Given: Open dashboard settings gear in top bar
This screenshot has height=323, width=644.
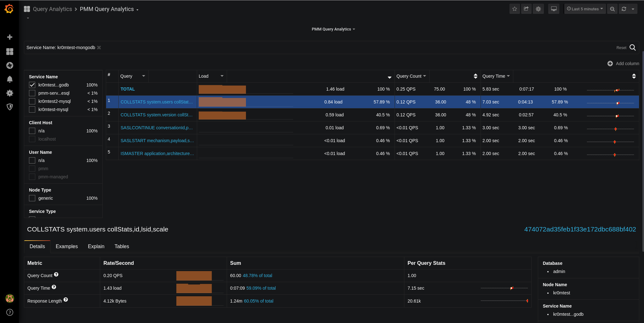Looking at the screenshot, I should click(x=538, y=9).
